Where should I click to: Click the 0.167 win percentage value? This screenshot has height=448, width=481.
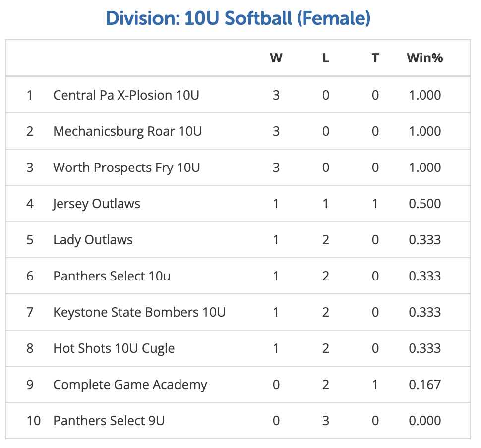point(424,385)
